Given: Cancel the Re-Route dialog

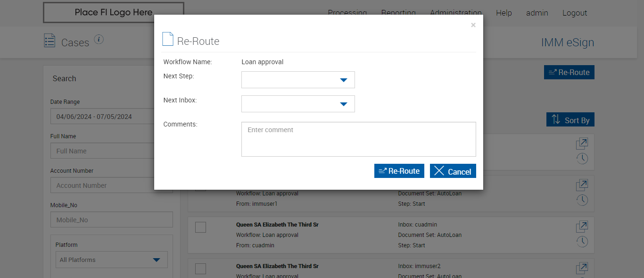Looking at the screenshot, I should [x=453, y=171].
